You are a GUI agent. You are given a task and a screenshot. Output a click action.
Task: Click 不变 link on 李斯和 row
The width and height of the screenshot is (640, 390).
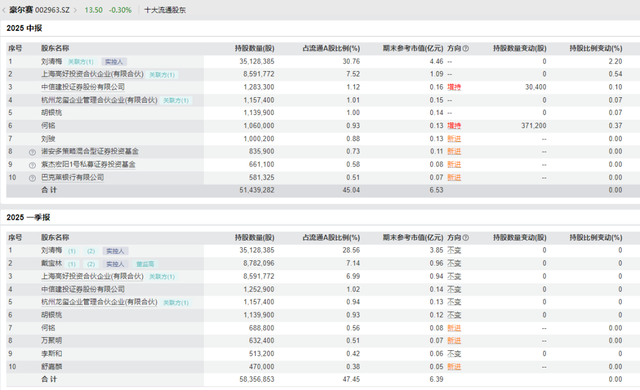pyautogui.click(x=454, y=354)
